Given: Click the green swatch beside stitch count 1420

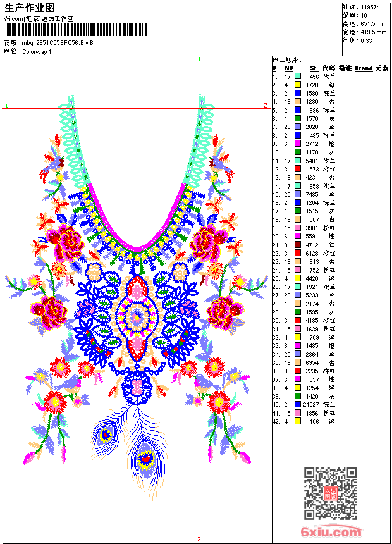Looking at the screenshot, I should click(x=298, y=396).
